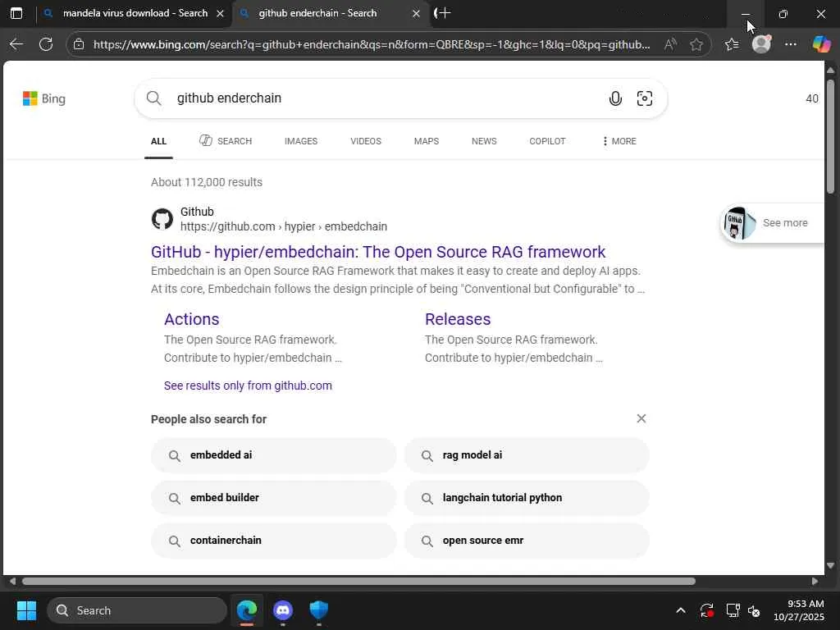Open the Windows Start menu
The width and height of the screenshot is (840, 630).
26,610
